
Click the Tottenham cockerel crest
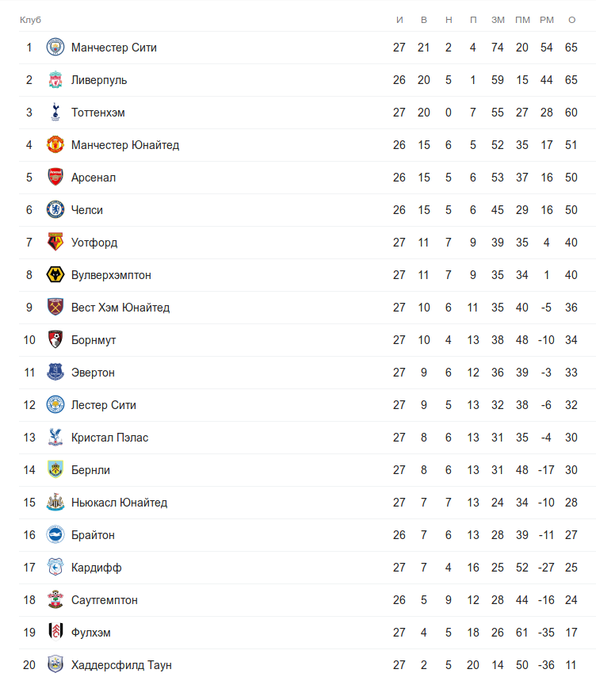point(55,113)
